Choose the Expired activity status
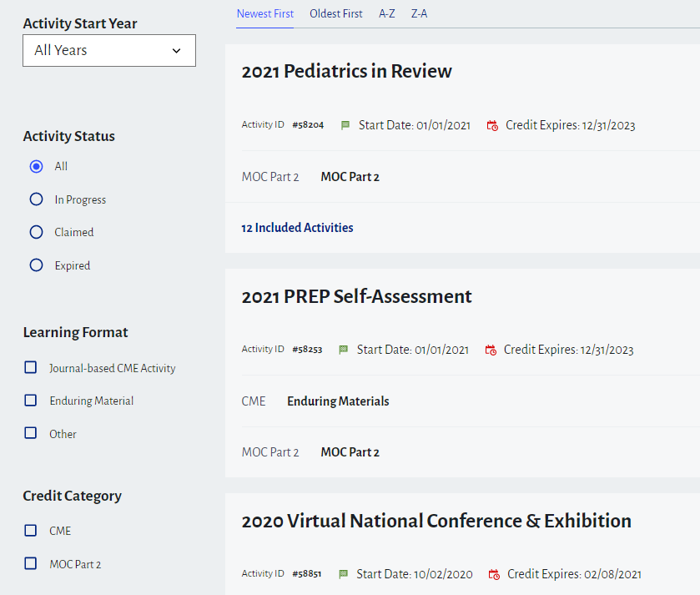The width and height of the screenshot is (700, 595). coord(36,265)
